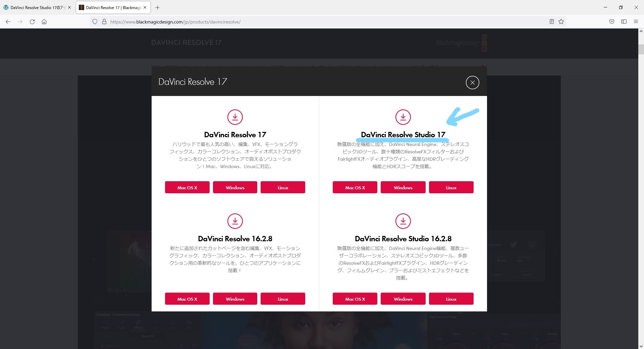Download Resolve Studio 16.2.8 for Windows
The height and width of the screenshot is (349, 644).
point(403,299)
